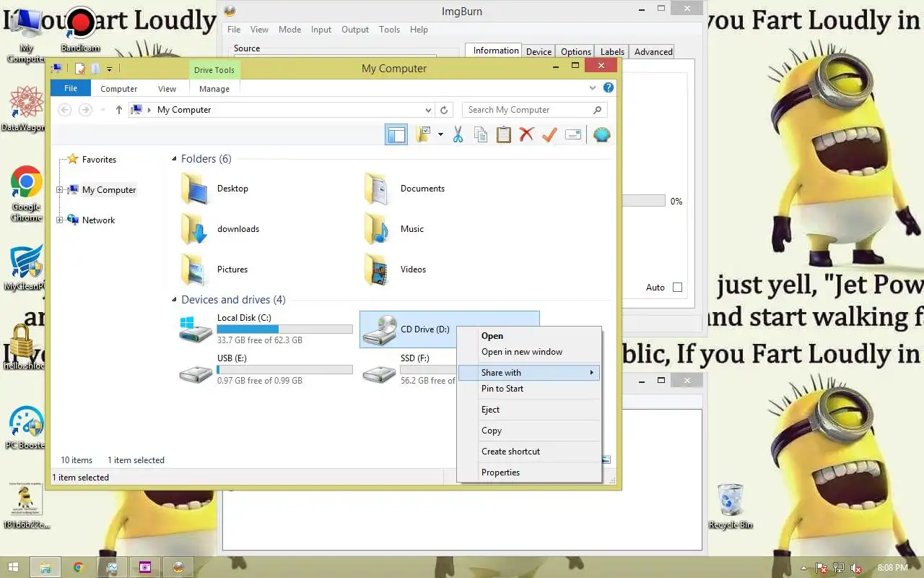
Task: Click the Back arrow in My Computer window
Action: pyautogui.click(x=65, y=110)
